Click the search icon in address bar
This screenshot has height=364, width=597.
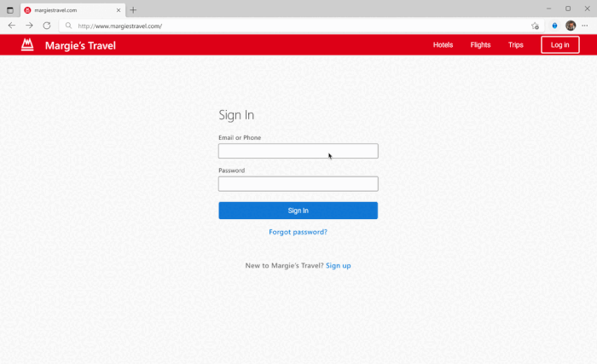(x=68, y=26)
